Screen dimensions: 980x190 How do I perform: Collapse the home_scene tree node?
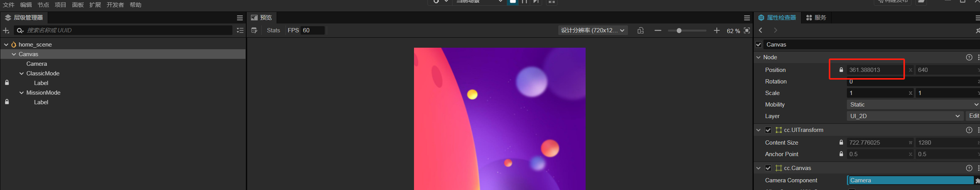click(6, 45)
